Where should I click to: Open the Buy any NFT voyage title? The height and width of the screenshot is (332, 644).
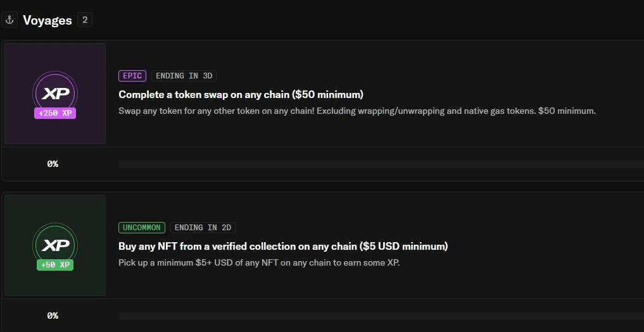(283, 247)
